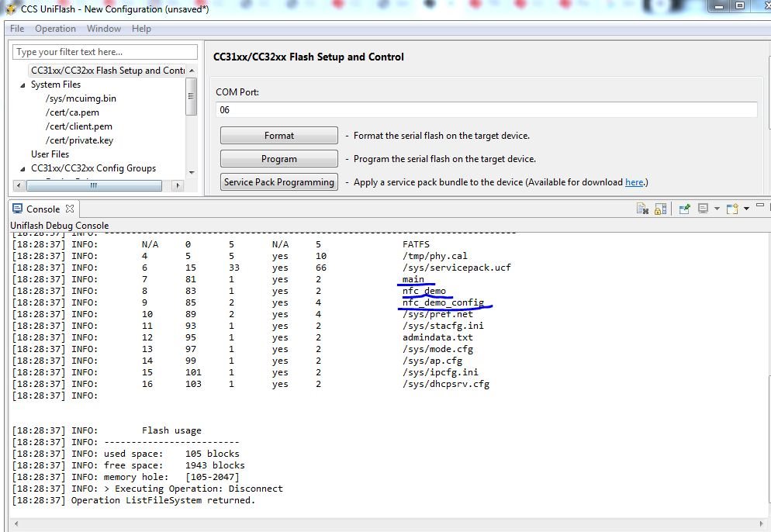Click the Display Selected Console icon
Viewport: 771px width, 532px height.
pyautogui.click(x=704, y=209)
